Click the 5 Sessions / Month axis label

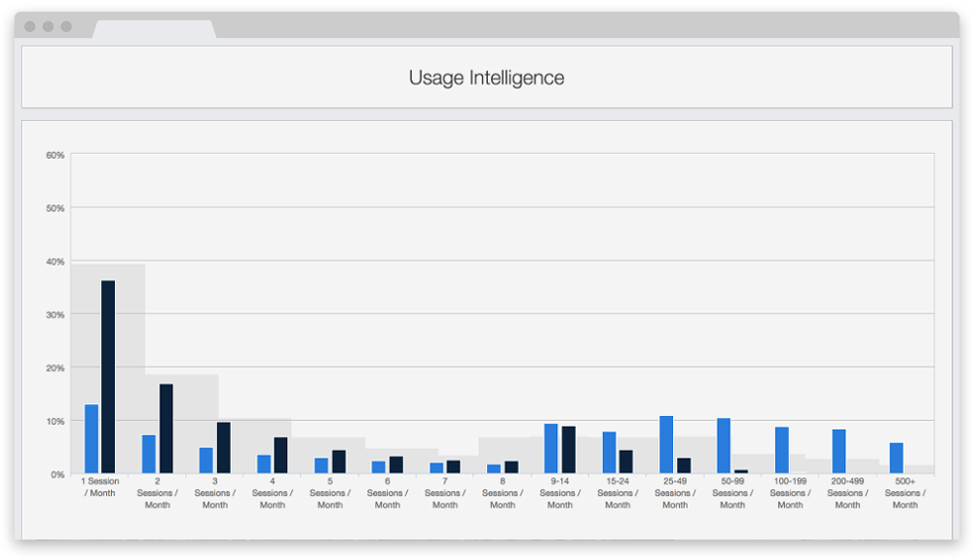point(330,493)
